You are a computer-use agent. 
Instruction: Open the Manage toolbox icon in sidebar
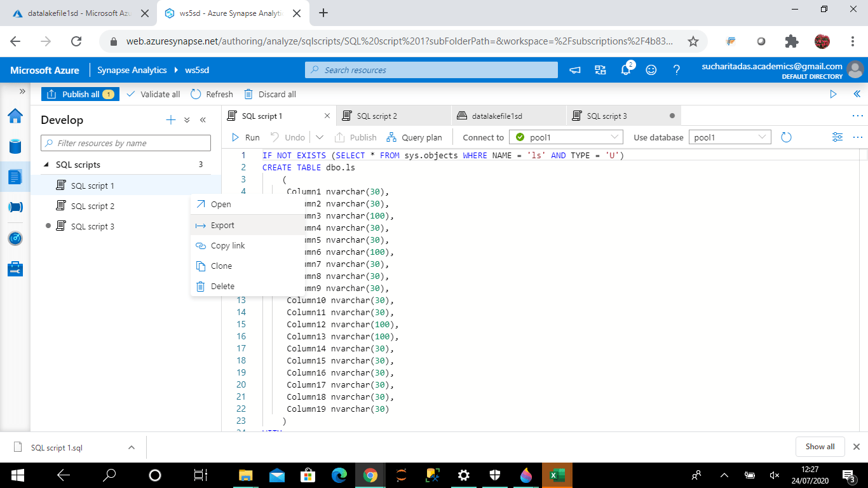coord(15,269)
